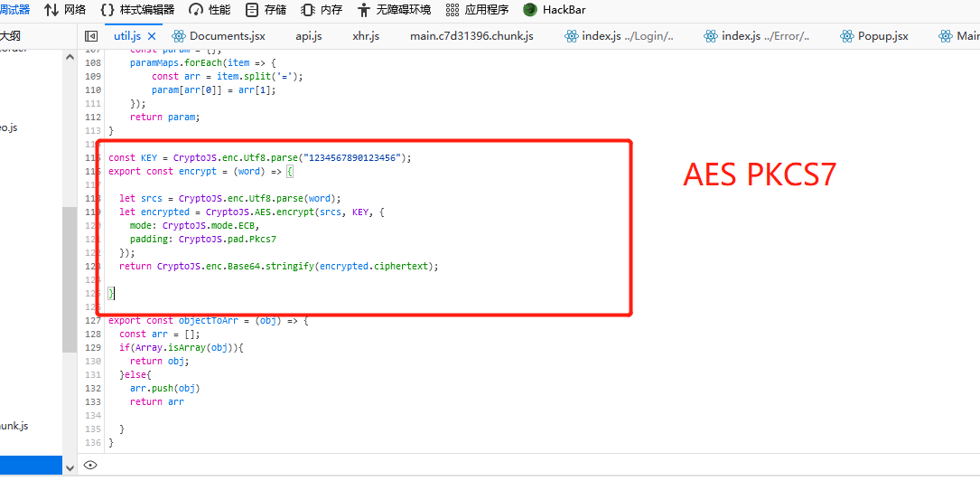This screenshot has height=490, width=980.
Task: Select the Outline (大纲) sidebar tab
Action: (x=10, y=36)
